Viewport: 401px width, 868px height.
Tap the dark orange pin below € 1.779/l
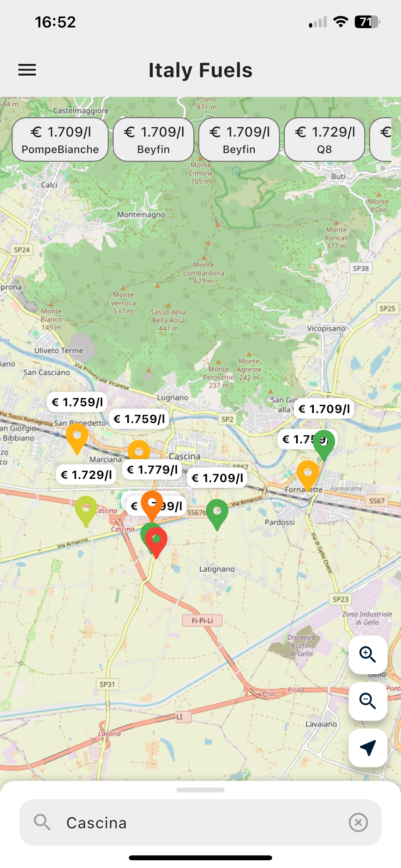[152, 506]
